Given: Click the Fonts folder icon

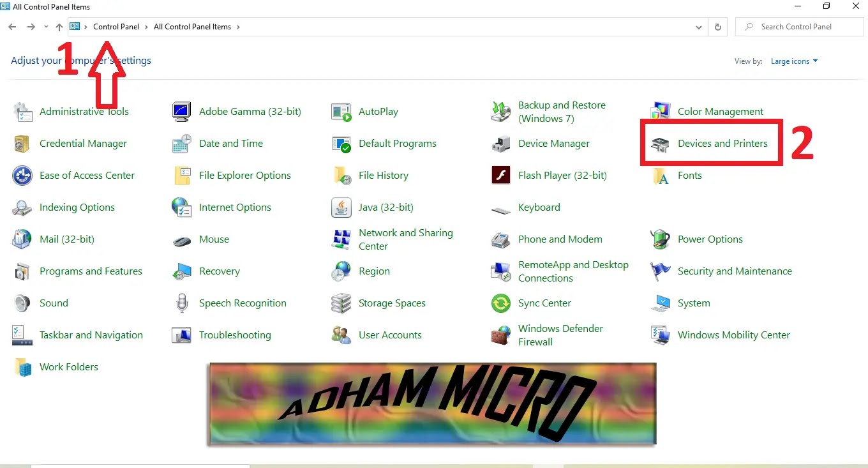Looking at the screenshot, I should (x=661, y=176).
